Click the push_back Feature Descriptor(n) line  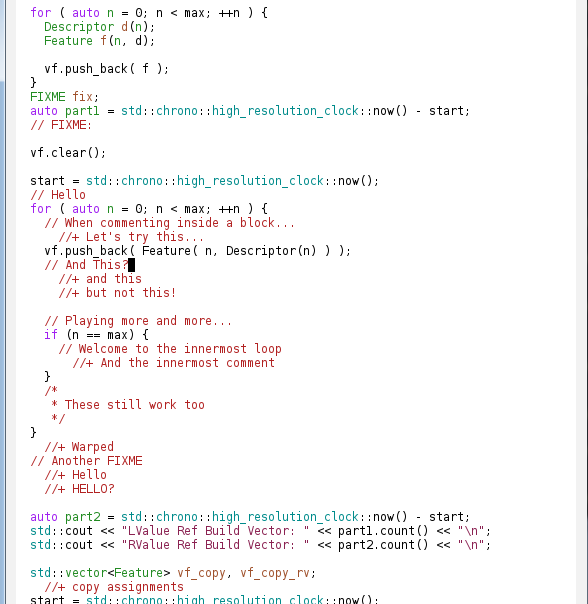tap(198, 251)
